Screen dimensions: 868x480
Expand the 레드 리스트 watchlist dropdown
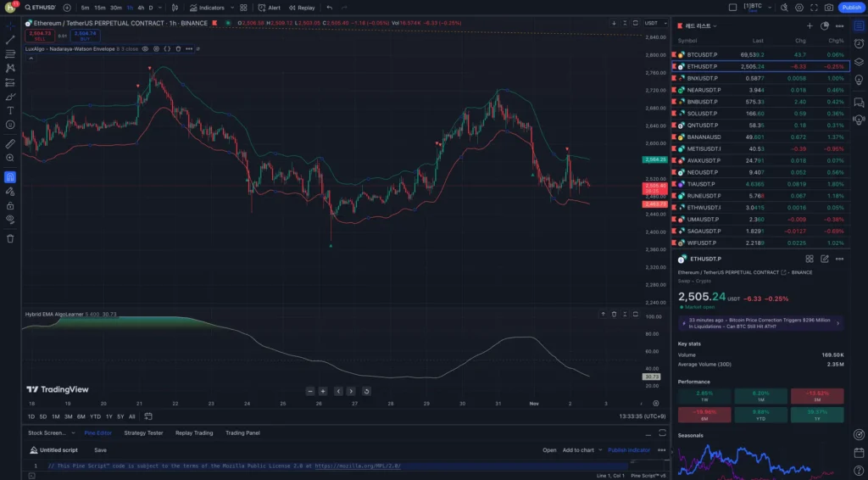tap(701, 26)
